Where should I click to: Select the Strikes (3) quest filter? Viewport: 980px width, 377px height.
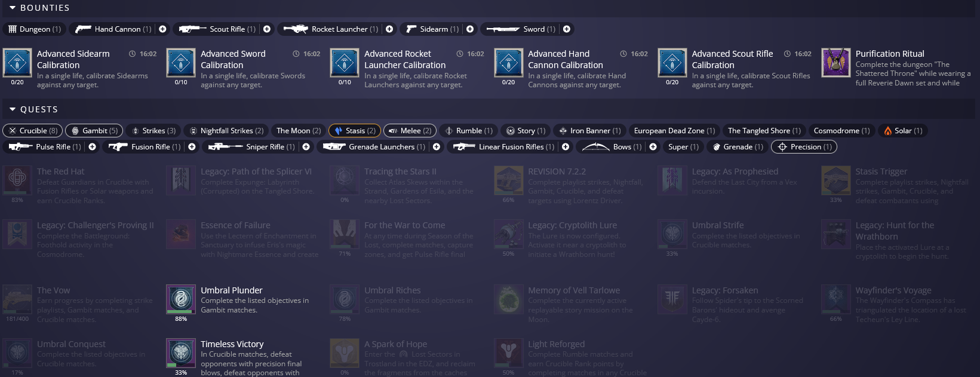tap(153, 130)
